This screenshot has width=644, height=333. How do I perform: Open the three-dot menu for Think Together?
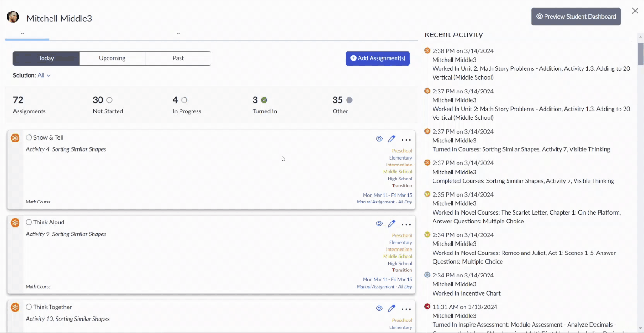(x=406, y=309)
